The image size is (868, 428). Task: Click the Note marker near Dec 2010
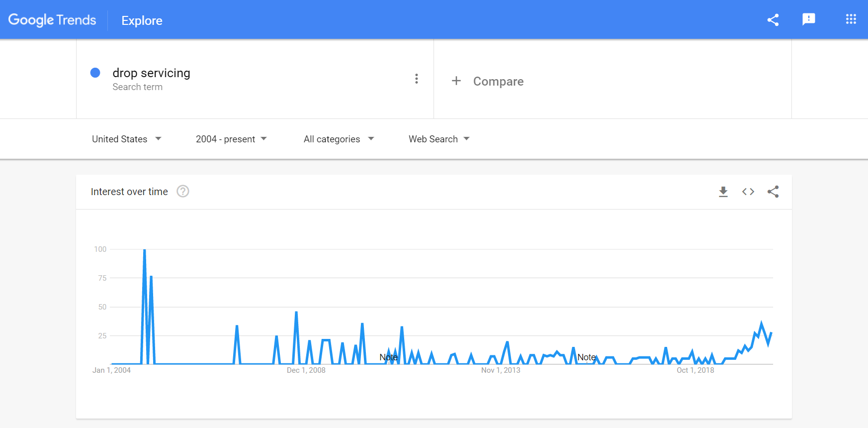pyautogui.click(x=389, y=357)
